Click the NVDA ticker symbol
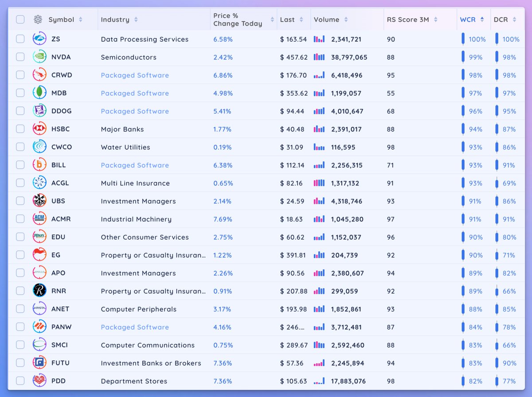The height and width of the screenshot is (397, 532). point(61,57)
